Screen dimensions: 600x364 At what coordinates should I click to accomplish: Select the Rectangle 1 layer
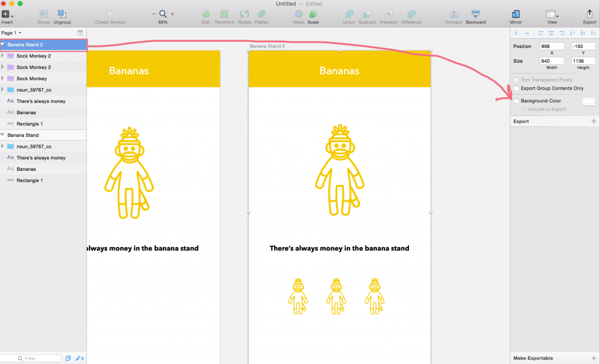click(29, 124)
